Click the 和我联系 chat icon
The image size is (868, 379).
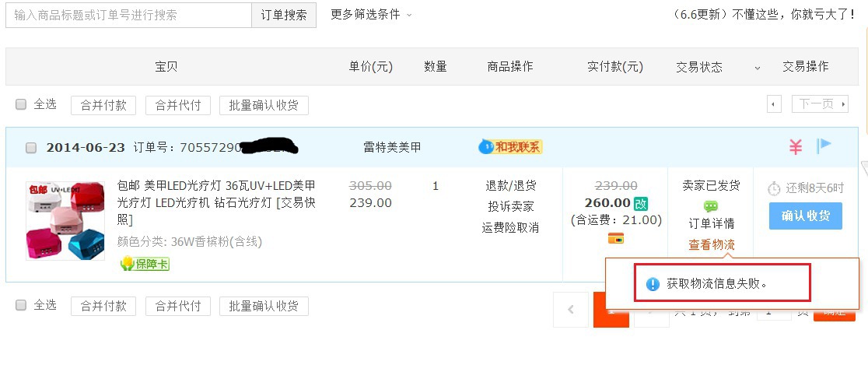click(510, 147)
